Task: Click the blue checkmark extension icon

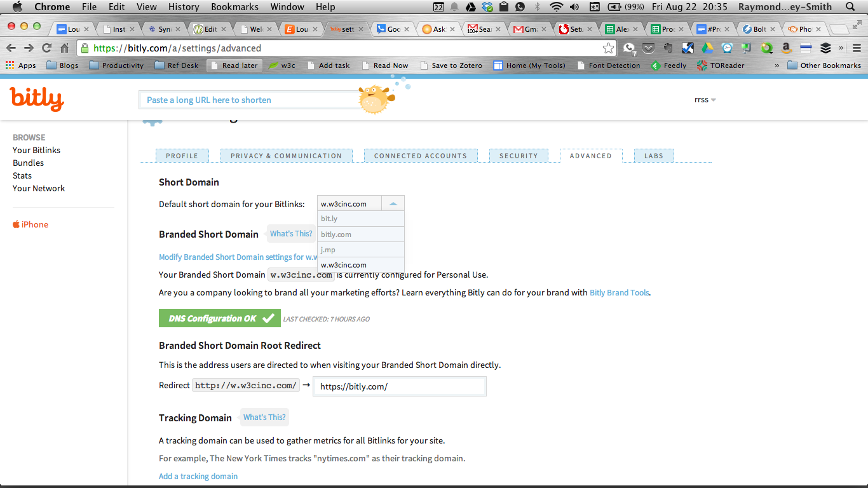Action: pos(688,48)
